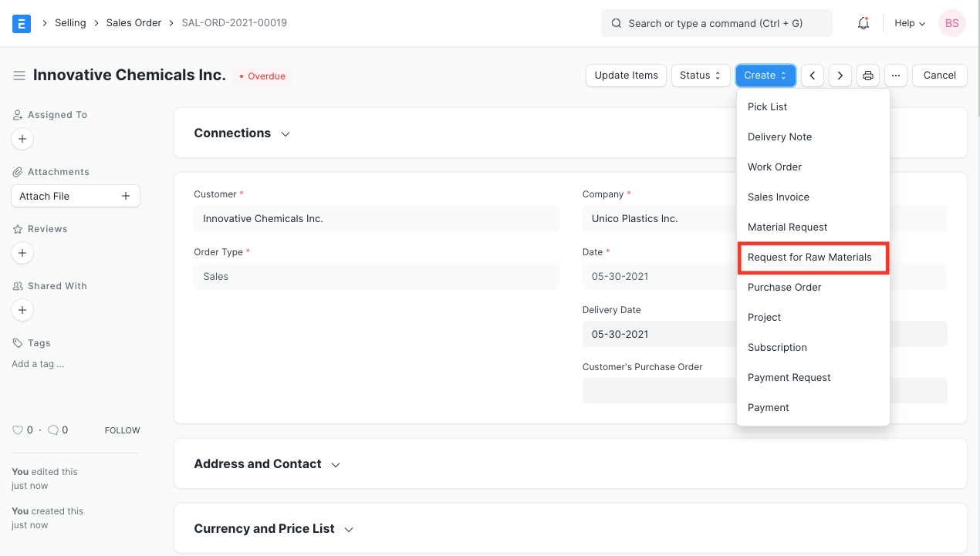
Task: Select Request for Raw Materials option
Action: click(809, 258)
